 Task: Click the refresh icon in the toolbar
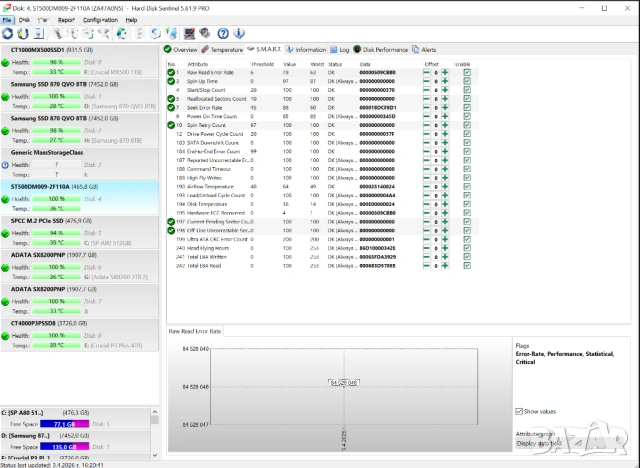pos(8,33)
